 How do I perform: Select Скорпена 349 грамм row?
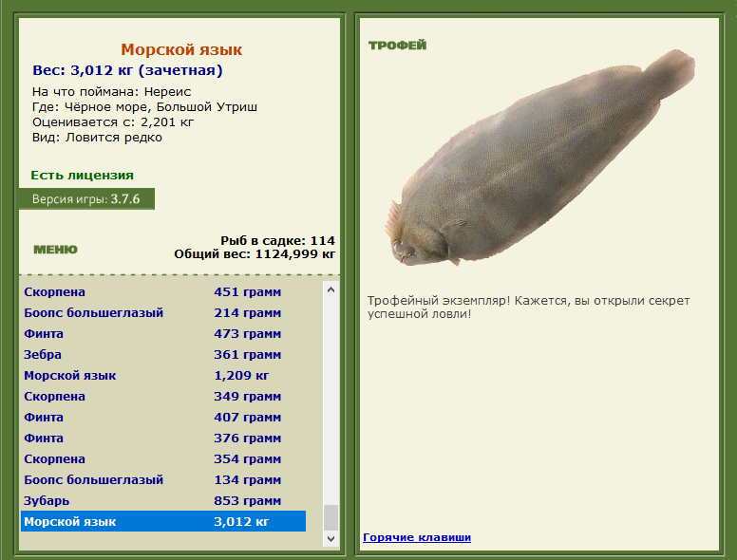(163, 397)
